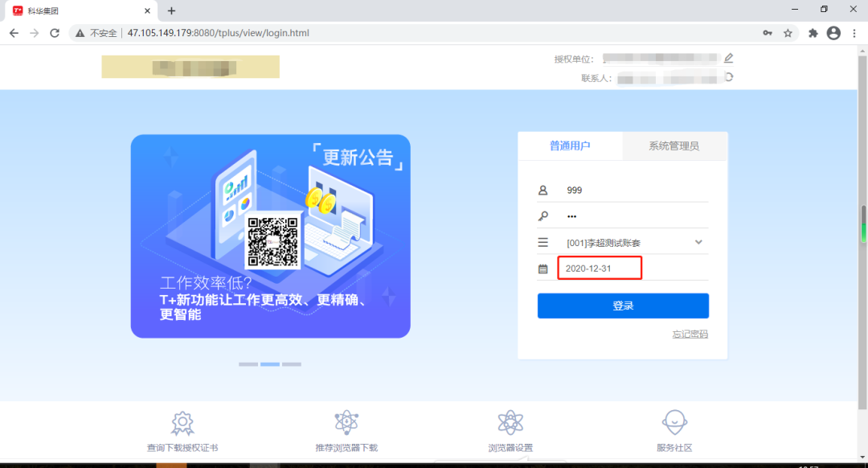Click the QR code on the banner
868x468 pixels.
(x=272, y=242)
